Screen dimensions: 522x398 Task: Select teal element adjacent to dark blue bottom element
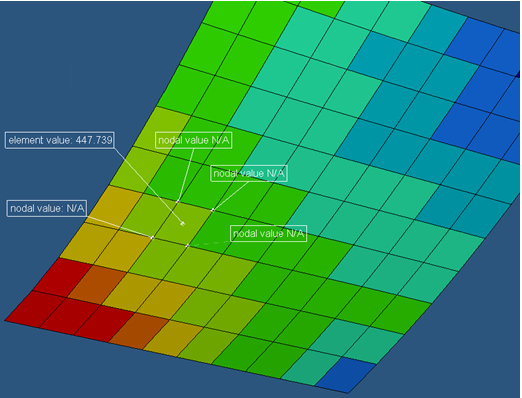tap(311, 367)
